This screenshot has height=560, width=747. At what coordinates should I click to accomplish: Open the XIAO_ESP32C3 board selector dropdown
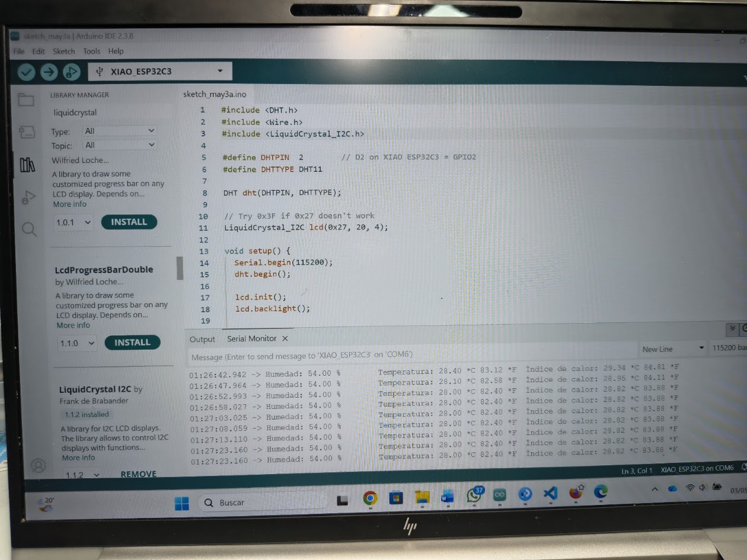pos(160,71)
